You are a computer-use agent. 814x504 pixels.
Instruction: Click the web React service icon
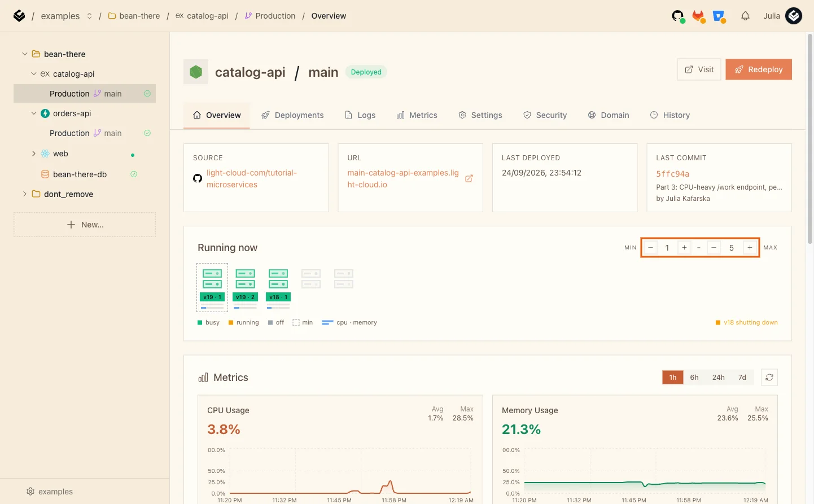(x=45, y=154)
